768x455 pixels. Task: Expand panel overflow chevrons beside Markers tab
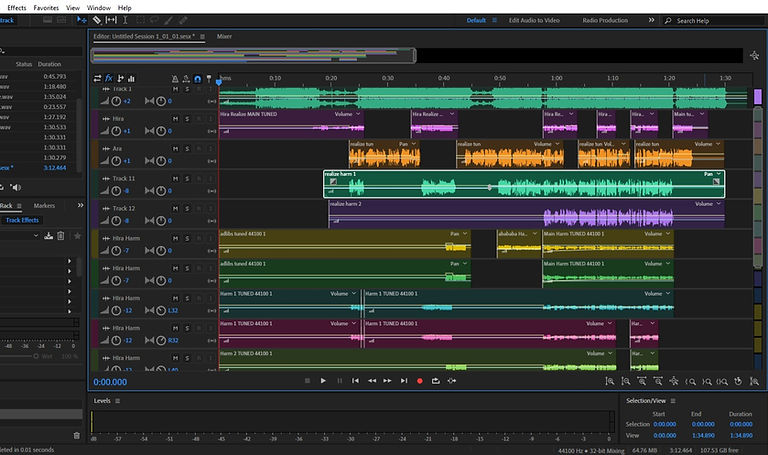click(x=80, y=205)
